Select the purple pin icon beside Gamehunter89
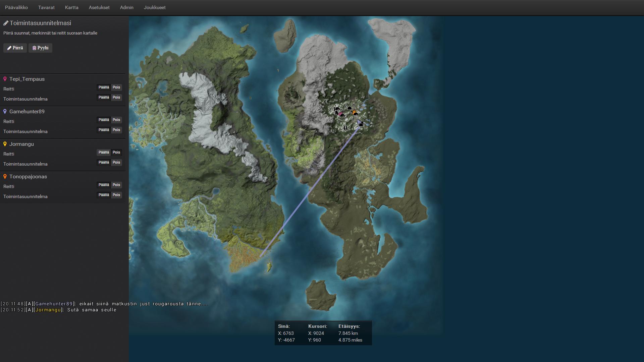The height and width of the screenshot is (362, 644). pos(5,111)
